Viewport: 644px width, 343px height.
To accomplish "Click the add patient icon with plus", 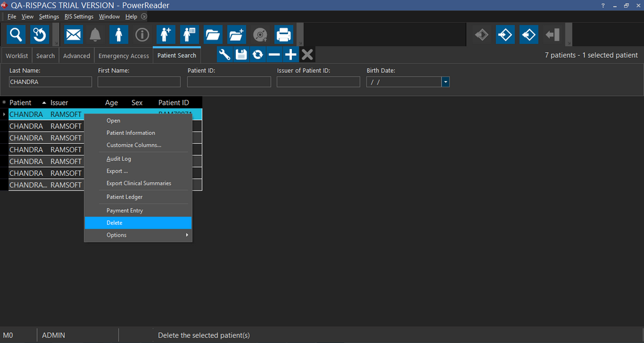I will pyautogui.click(x=166, y=34).
